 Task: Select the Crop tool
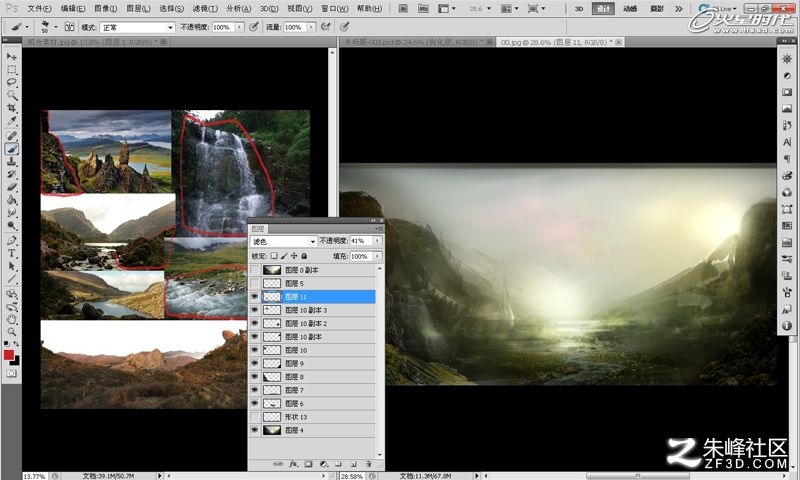12,108
